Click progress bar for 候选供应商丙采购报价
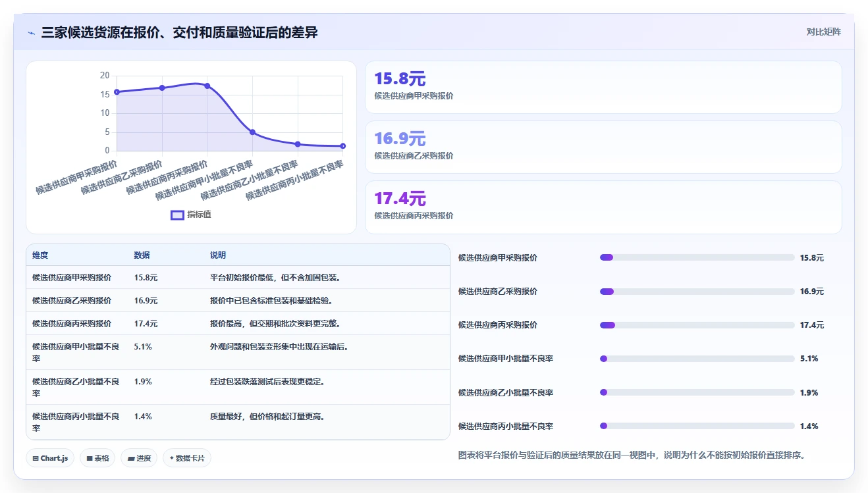This screenshot has width=868, height=493. click(697, 325)
